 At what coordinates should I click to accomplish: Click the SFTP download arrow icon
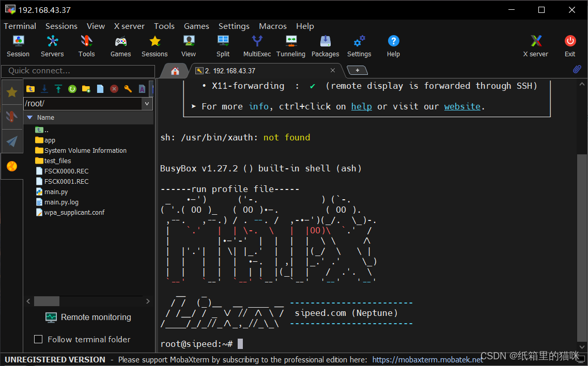click(44, 89)
